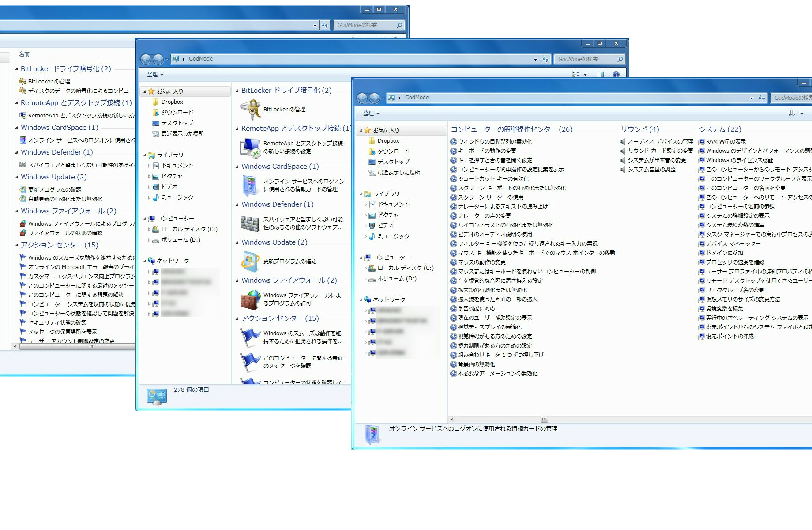This screenshot has width=812, height=530.
Task: Click refresh icon in front window address bar
Action: pos(762,98)
